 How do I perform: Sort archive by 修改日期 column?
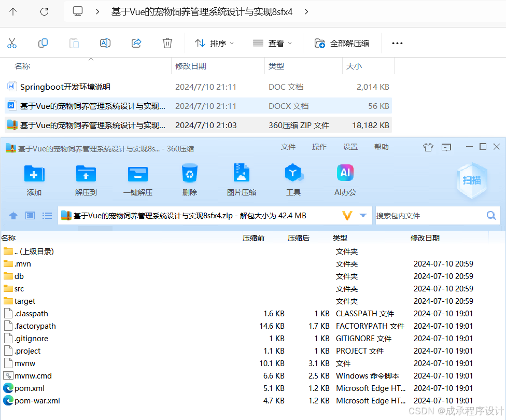tap(425, 238)
